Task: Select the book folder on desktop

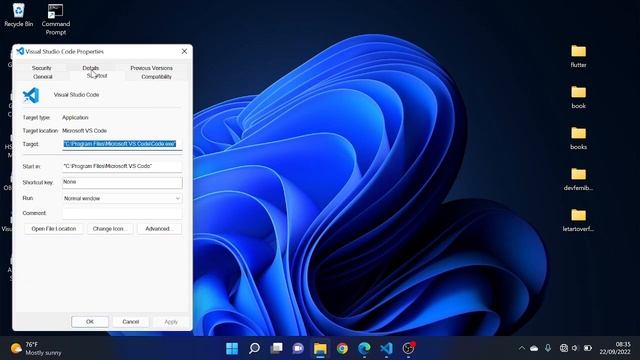Action: tap(578, 97)
